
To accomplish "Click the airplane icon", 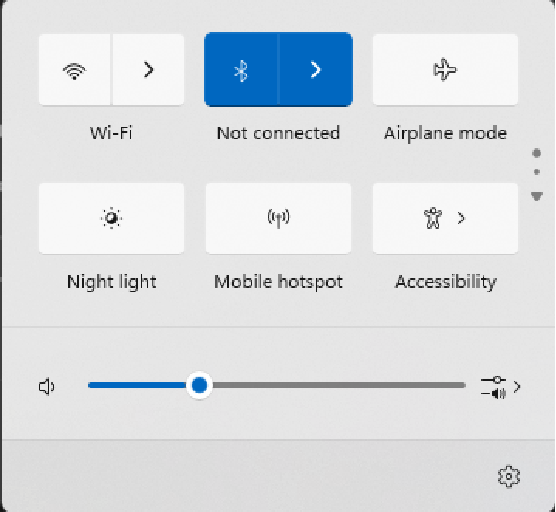I will coord(445,69).
